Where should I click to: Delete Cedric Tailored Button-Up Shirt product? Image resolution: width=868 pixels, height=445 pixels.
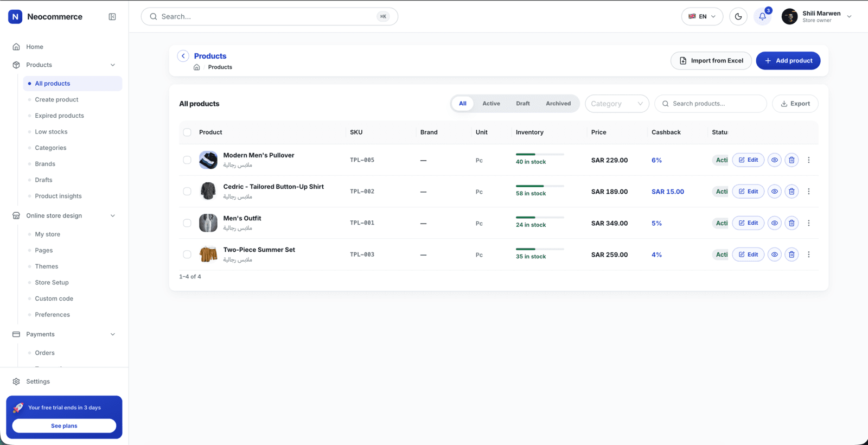coord(792,192)
